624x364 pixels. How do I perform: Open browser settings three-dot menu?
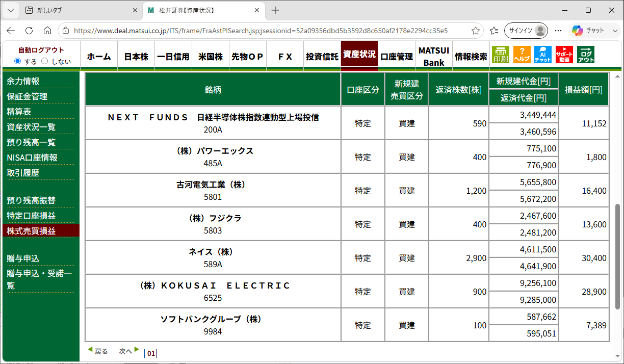point(558,31)
